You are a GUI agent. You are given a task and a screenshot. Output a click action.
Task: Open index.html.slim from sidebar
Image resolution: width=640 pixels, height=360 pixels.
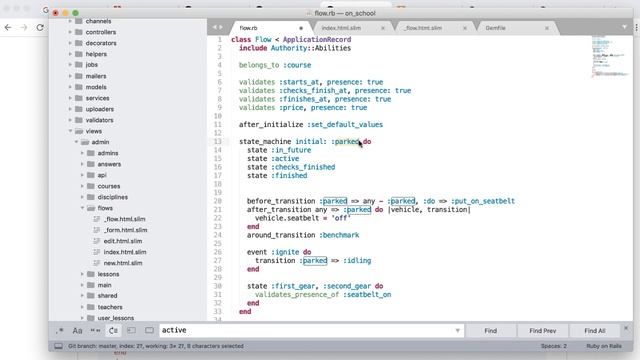(125, 252)
